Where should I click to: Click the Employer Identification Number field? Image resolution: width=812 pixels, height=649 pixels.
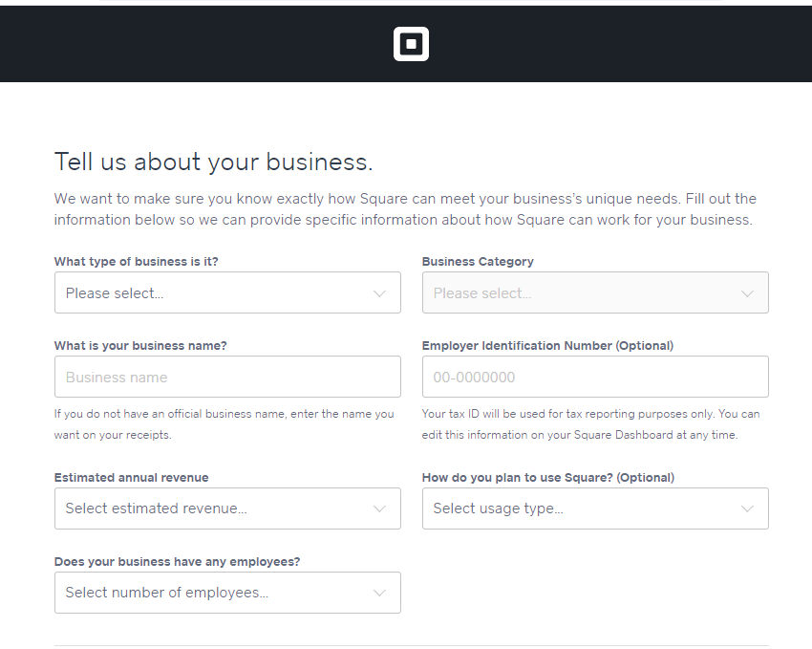(x=595, y=377)
